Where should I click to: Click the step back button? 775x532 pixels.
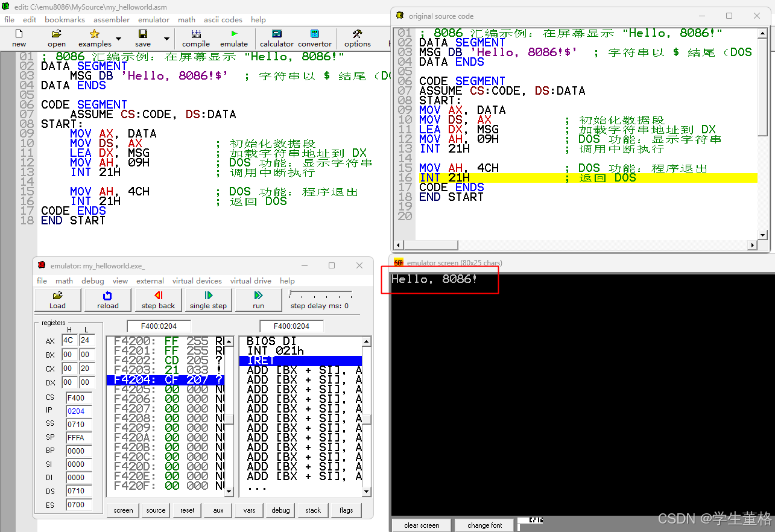coord(158,300)
